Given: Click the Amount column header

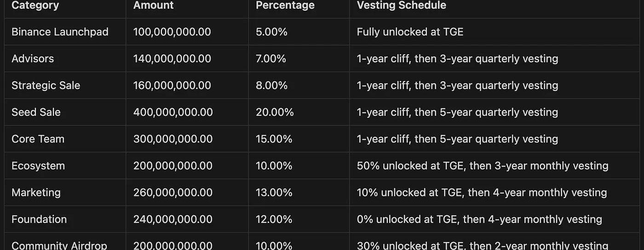Looking at the screenshot, I should (x=154, y=6).
